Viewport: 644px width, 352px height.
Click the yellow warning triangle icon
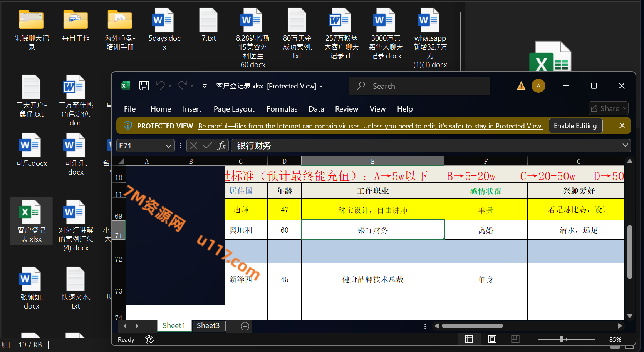521,86
